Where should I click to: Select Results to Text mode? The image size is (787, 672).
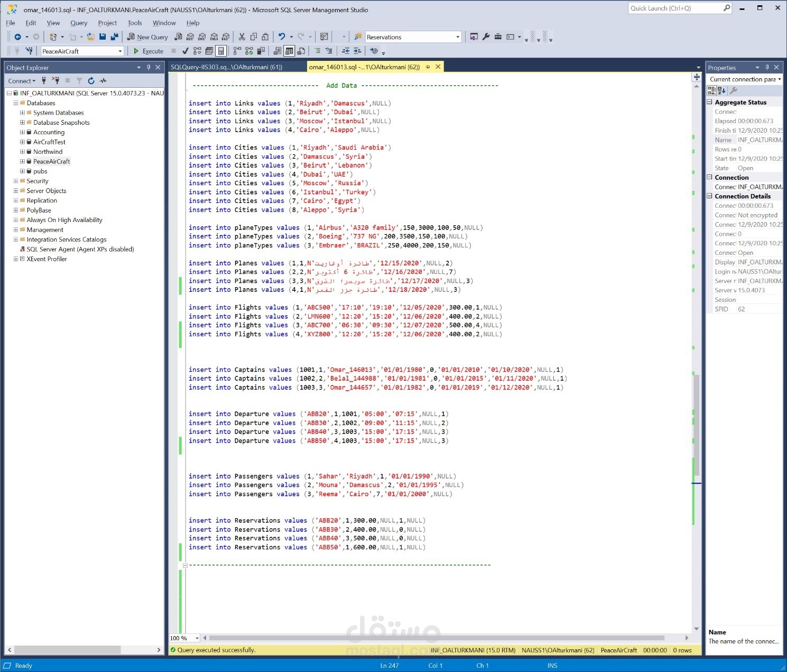tap(277, 51)
